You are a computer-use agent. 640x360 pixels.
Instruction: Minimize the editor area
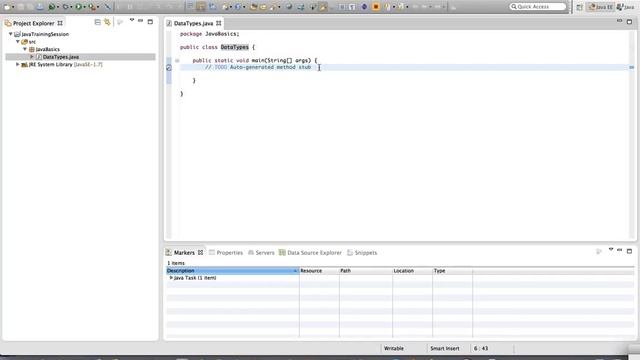pyautogui.click(x=620, y=21)
